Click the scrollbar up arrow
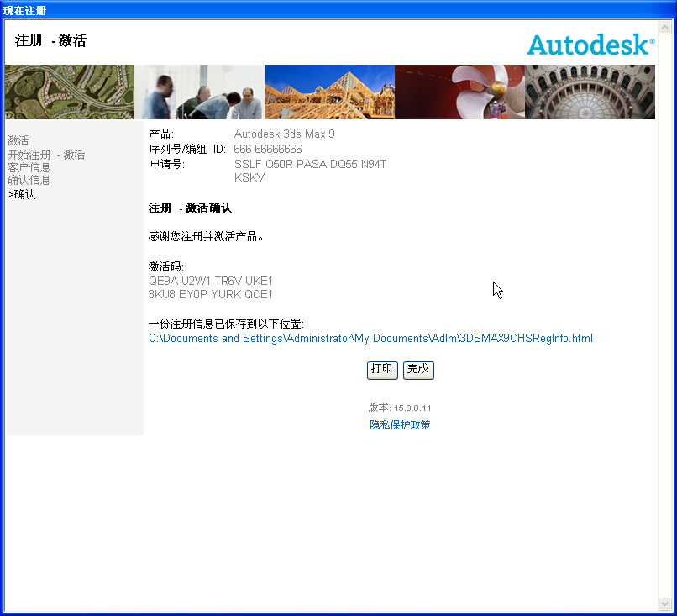 coord(664,28)
